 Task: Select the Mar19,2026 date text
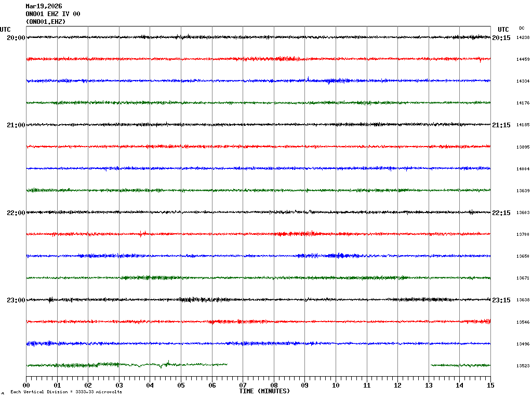pyautogui.click(x=44, y=6)
